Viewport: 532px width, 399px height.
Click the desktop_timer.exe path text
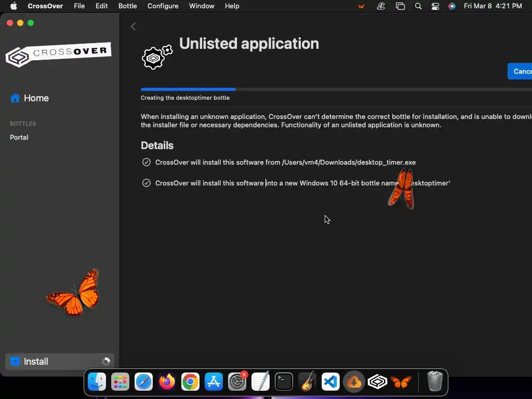pyautogui.click(x=349, y=162)
